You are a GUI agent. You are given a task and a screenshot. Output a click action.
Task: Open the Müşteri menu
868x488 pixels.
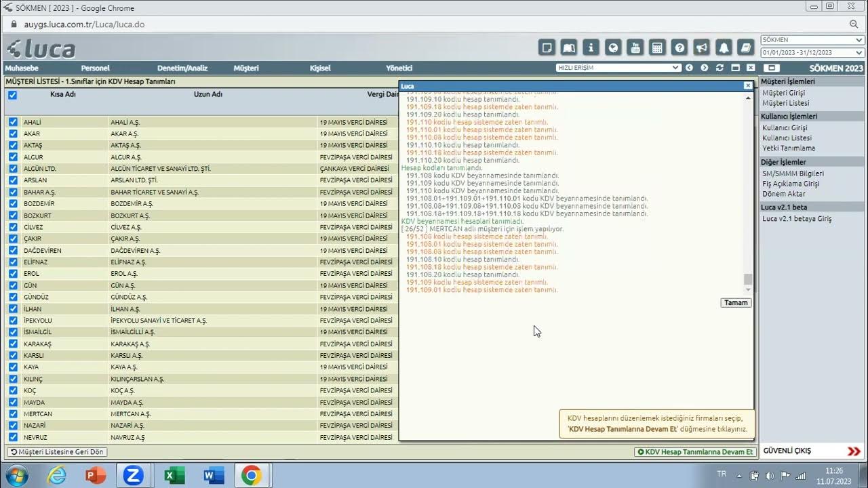click(x=246, y=68)
